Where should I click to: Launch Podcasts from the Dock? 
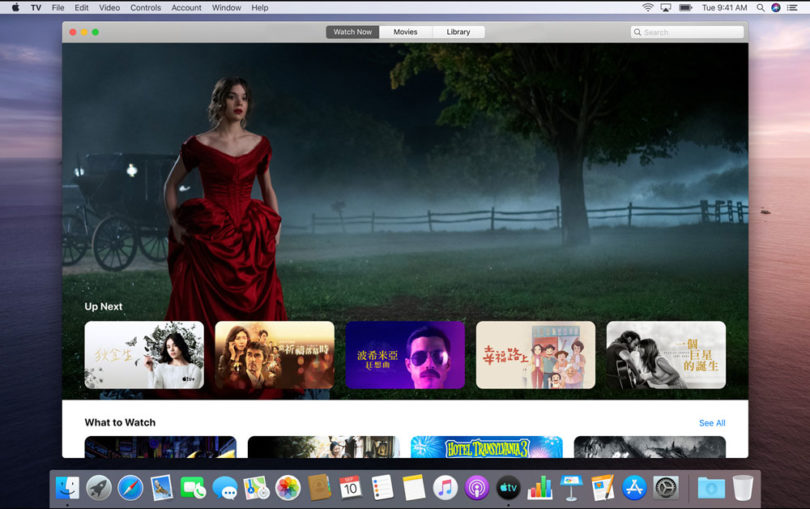(x=477, y=488)
